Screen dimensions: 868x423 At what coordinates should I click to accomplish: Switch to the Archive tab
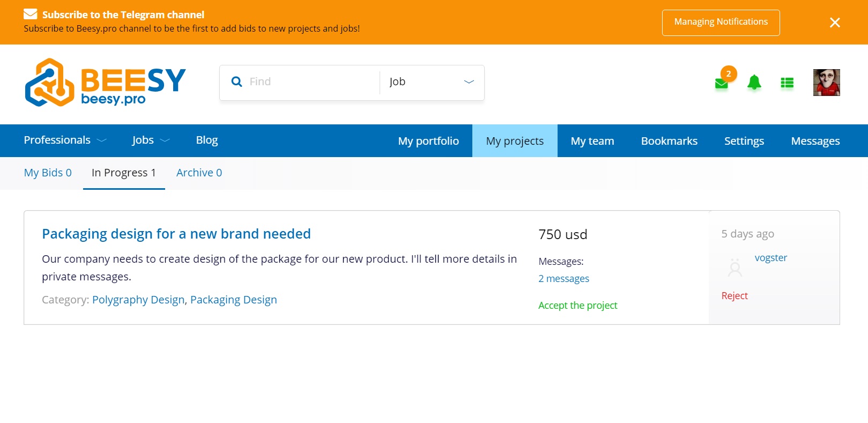[199, 173]
